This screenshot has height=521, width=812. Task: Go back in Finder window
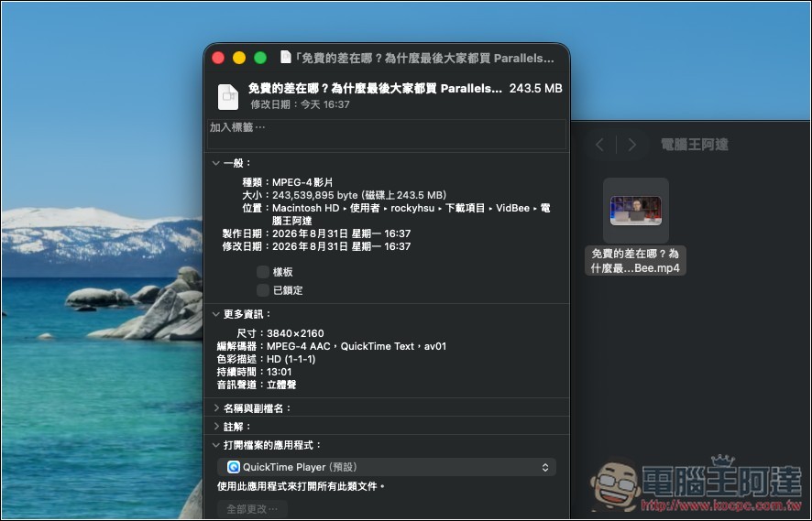tap(599, 145)
